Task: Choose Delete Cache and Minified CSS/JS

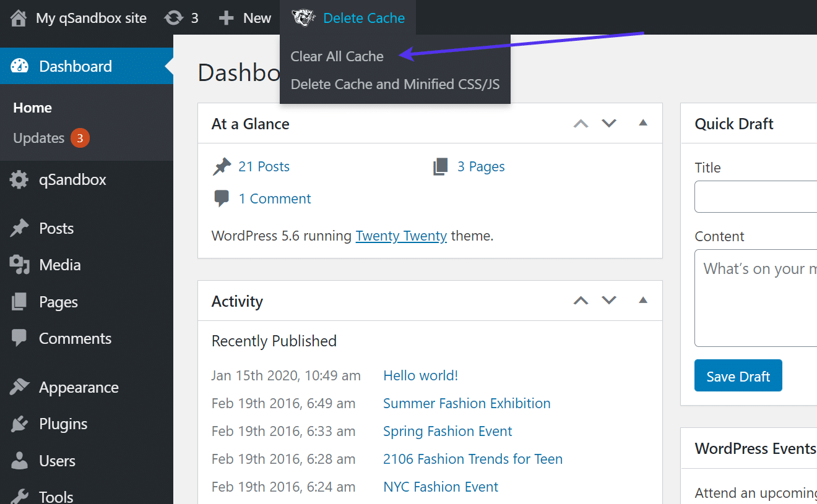Action: 395,84
